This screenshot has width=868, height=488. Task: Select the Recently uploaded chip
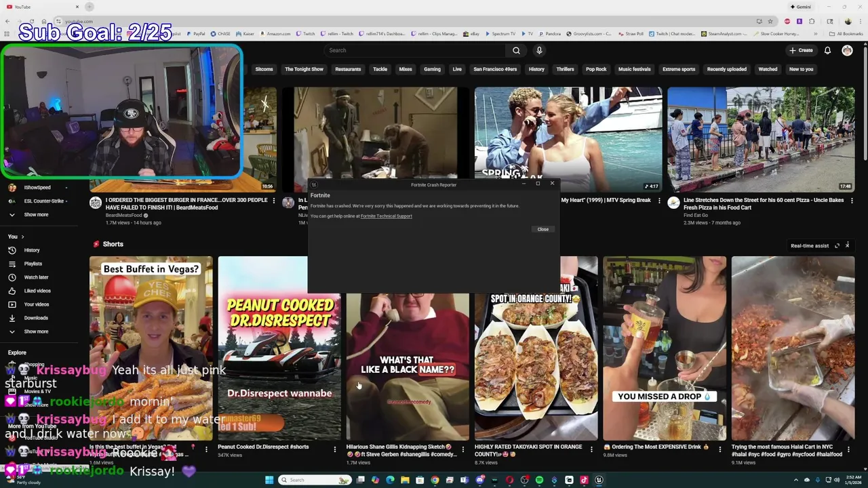pyautogui.click(x=727, y=69)
